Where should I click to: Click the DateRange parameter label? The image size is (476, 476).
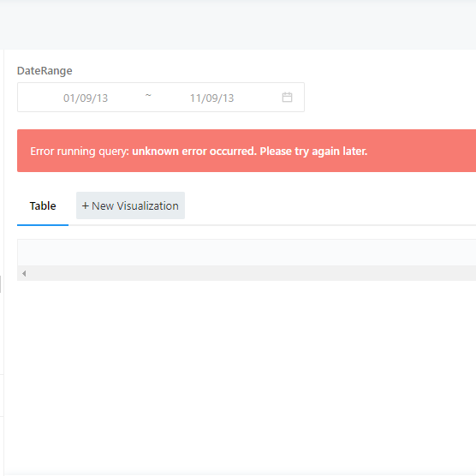click(x=45, y=71)
